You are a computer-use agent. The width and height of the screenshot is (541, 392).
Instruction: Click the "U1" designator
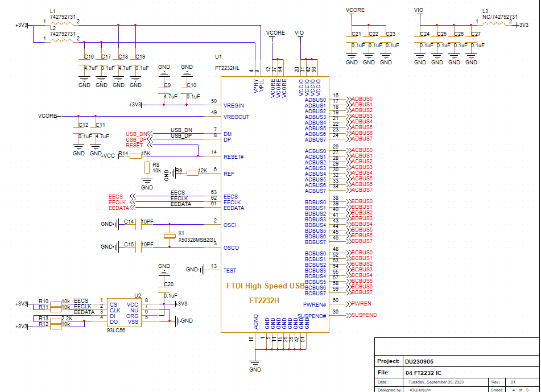pyautogui.click(x=218, y=56)
